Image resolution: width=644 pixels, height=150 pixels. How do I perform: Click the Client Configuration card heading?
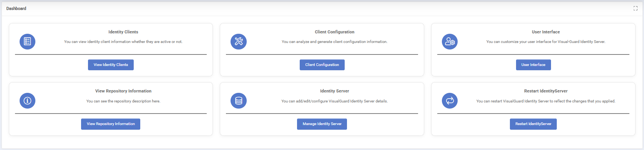tap(335, 32)
